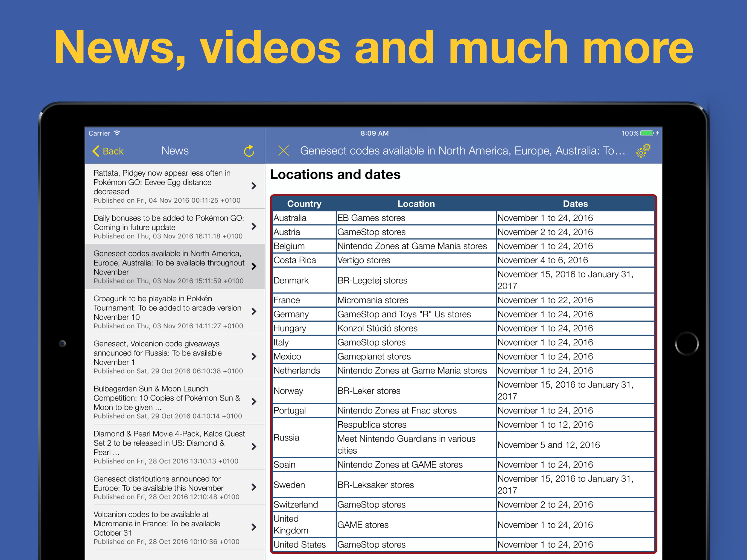The height and width of the screenshot is (560, 747).
Task: Tap the battery indicator icon
Action: tap(647, 133)
